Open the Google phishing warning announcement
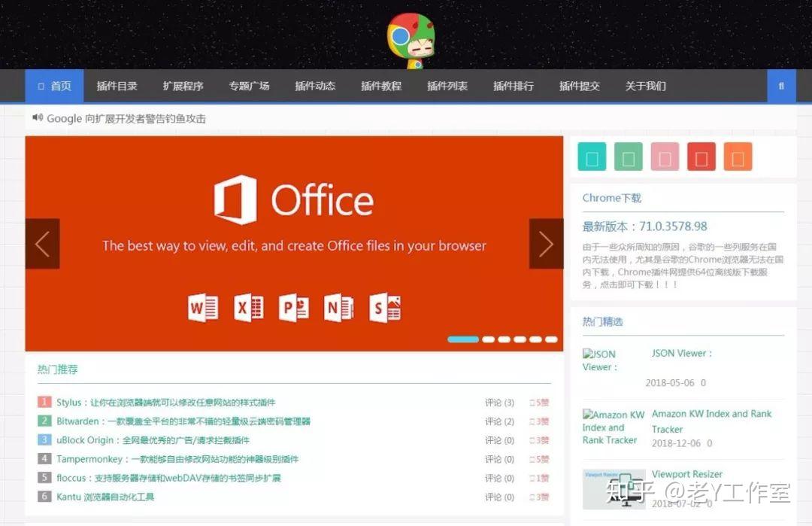This screenshot has width=812, height=526. [x=126, y=119]
